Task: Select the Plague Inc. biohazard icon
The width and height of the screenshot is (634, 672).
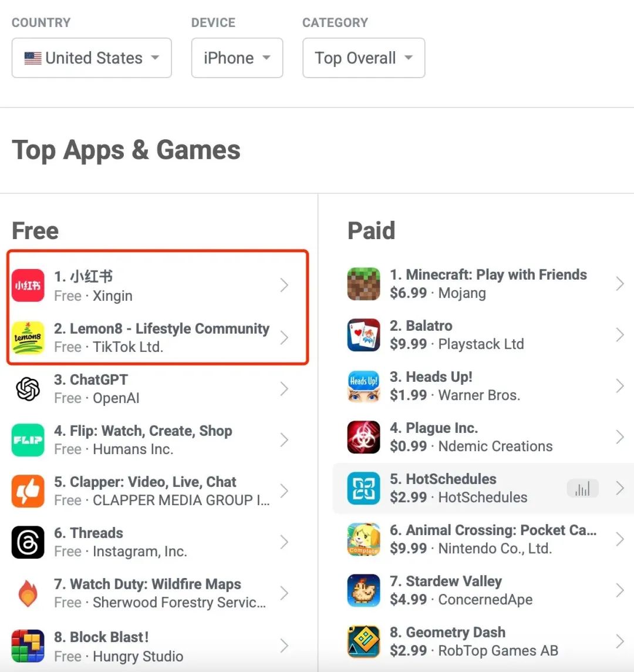Action: coord(364,437)
